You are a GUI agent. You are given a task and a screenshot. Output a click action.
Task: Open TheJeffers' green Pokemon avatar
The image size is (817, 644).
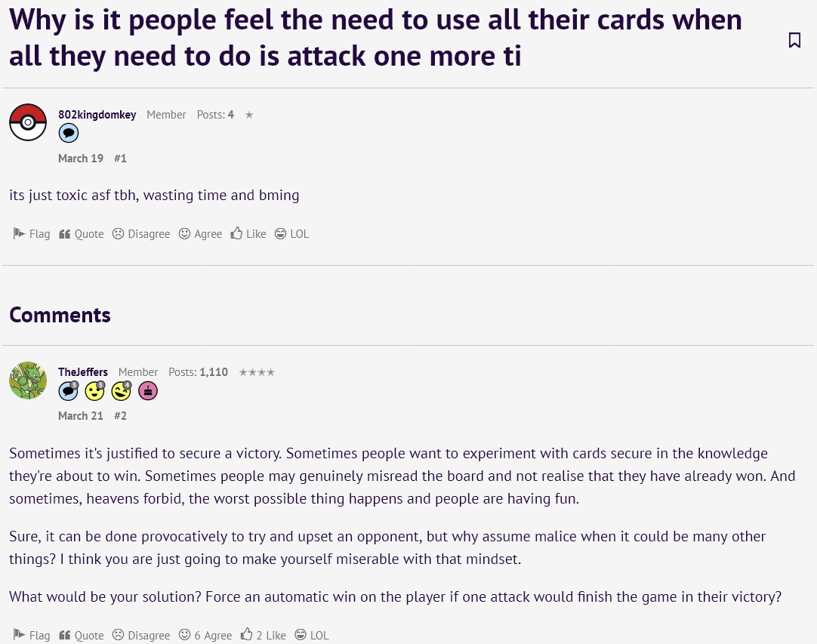pos(28,381)
